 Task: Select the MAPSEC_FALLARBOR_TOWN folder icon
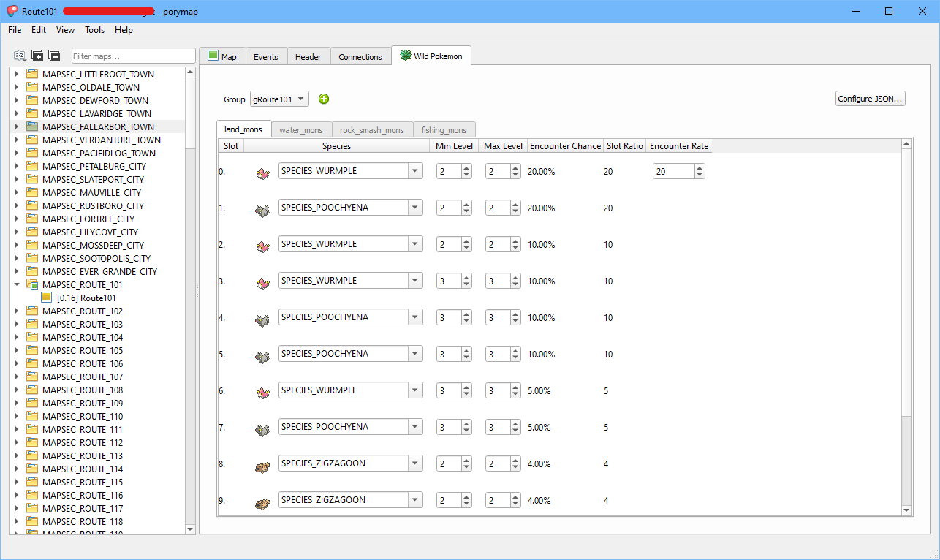click(x=32, y=127)
